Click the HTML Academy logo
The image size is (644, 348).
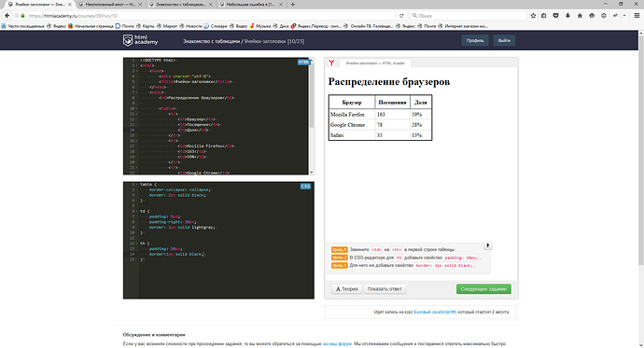tap(140, 40)
